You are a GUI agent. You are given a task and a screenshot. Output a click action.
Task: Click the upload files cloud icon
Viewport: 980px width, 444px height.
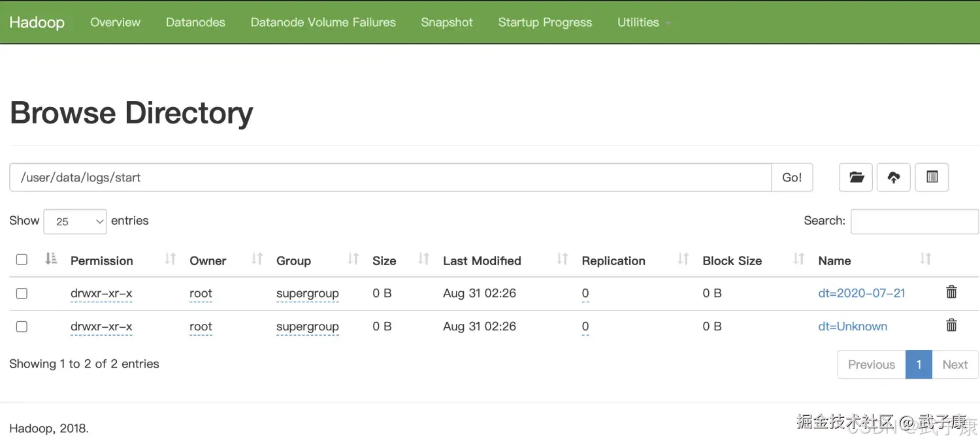click(x=894, y=177)
